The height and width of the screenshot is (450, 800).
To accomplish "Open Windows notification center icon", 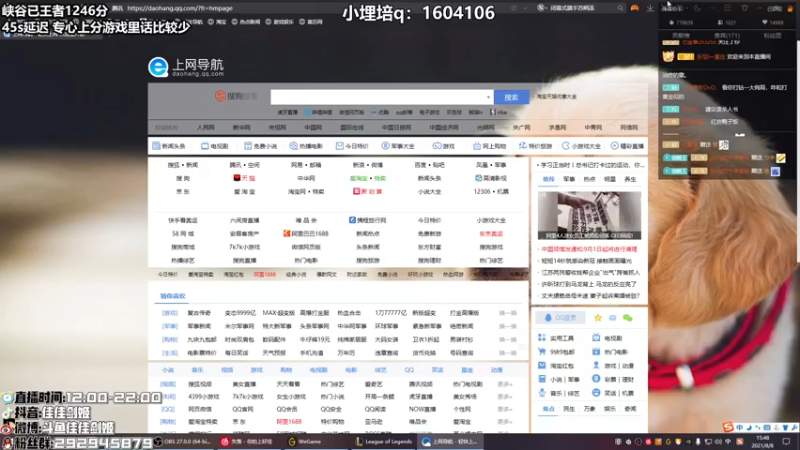I will 787,442.
